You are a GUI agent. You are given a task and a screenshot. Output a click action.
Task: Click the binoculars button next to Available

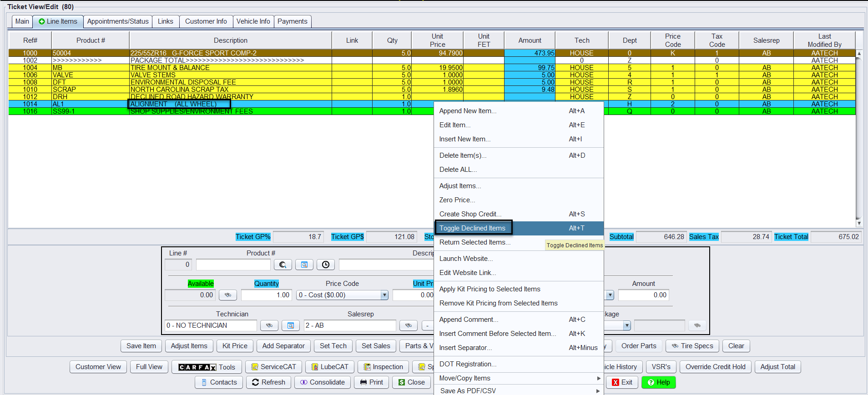[x=228, y=295]
